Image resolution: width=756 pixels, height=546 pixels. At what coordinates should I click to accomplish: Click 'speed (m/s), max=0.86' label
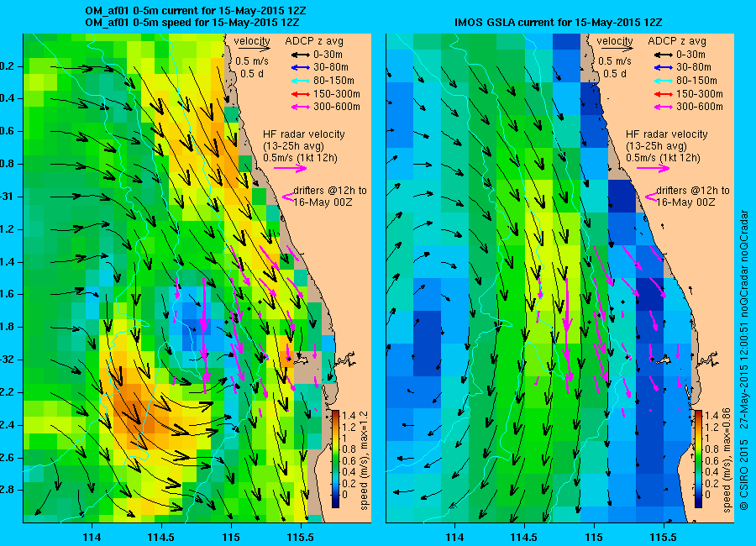(x=727, y=460)
